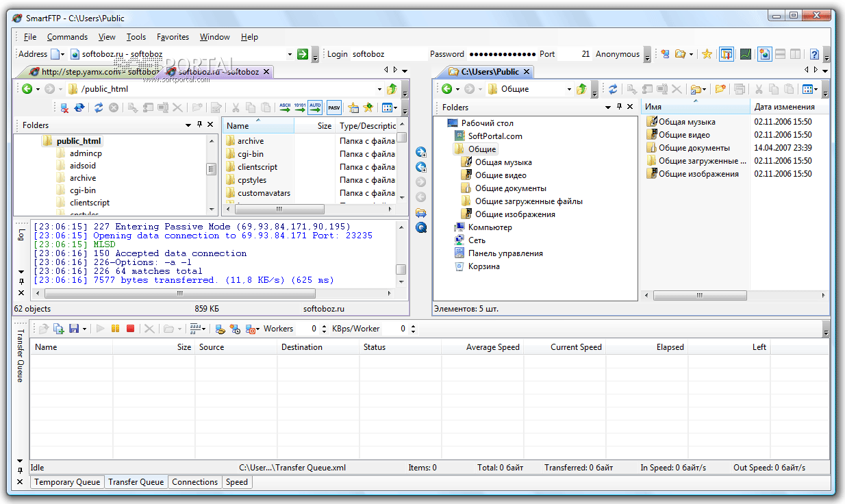The height and width of the screenshot is (504, 845).
Task: Save the transfer queue with the floppy icon
Action: pos(74,329)
